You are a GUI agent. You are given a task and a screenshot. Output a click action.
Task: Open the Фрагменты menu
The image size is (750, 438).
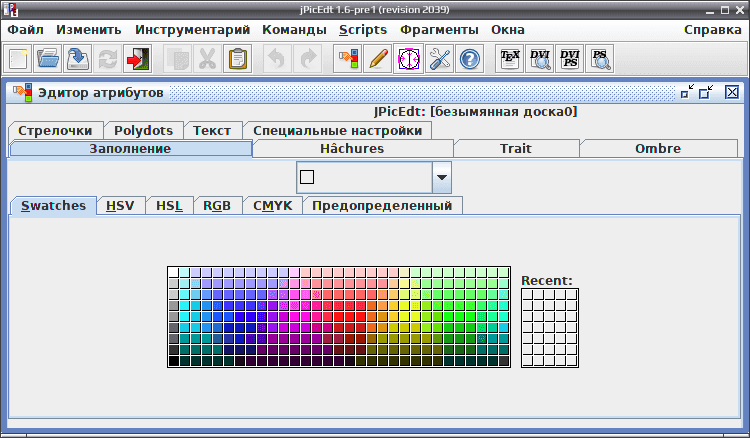[x=439, y=30]
